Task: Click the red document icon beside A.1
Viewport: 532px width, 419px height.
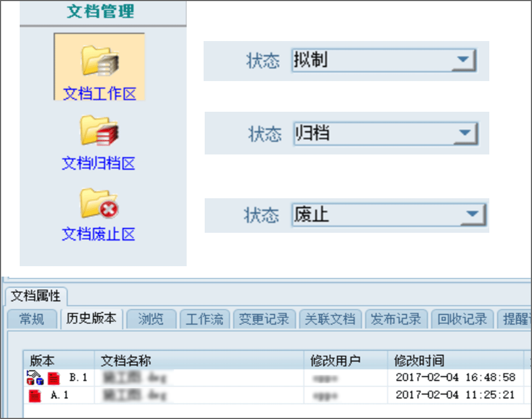Action: pyautogui.click(x=34, y=395)
